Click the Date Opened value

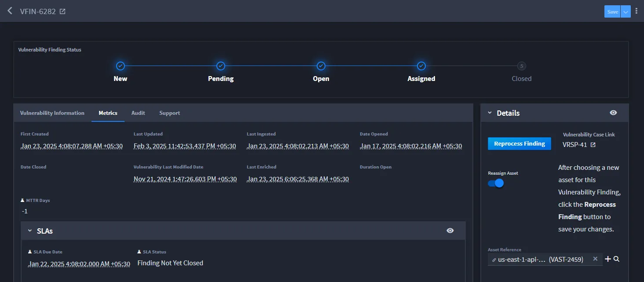(411, 146)
